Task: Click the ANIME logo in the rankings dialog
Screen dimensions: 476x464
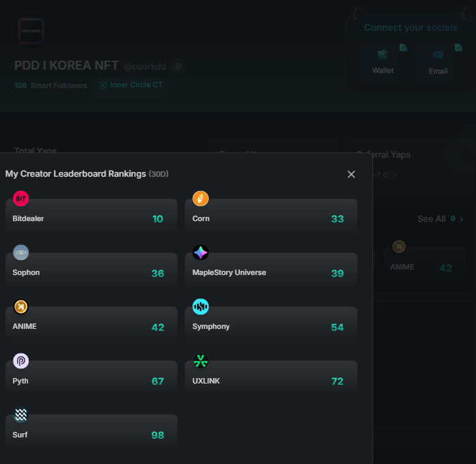Action: click(20, 306)
